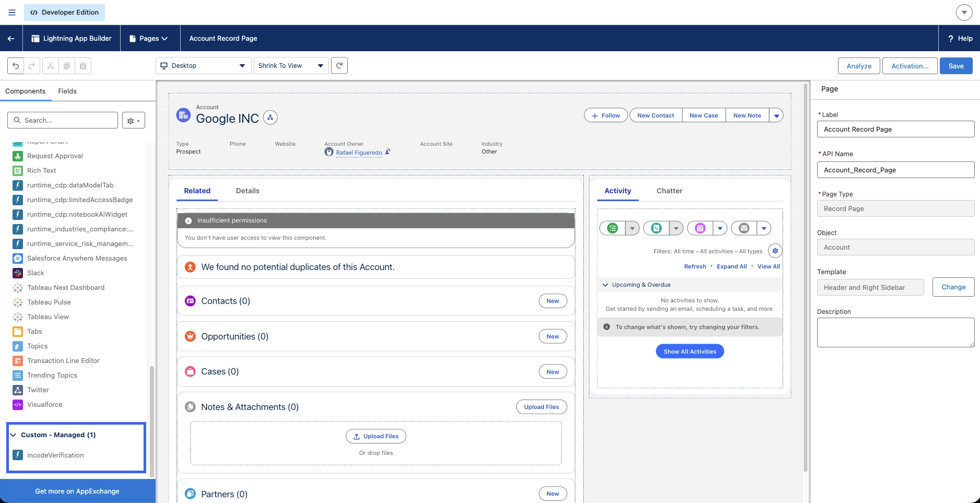Image resolution: width=980 pixels, height=503 pixels.
Task: Click the New Case button
Action: click(x=704, y=115)
